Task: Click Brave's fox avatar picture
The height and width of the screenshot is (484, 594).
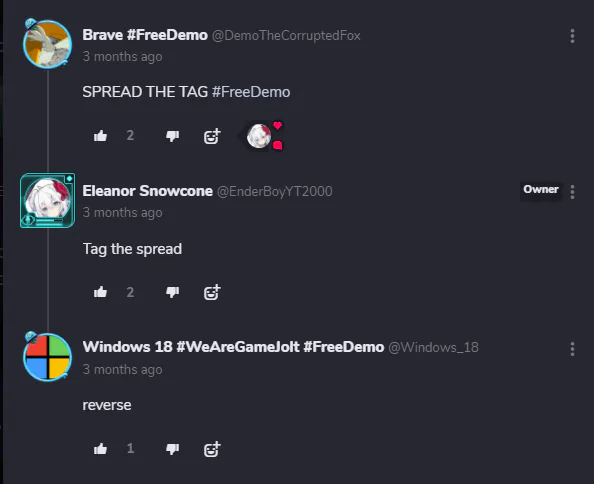Action: [x=47, y=44]
